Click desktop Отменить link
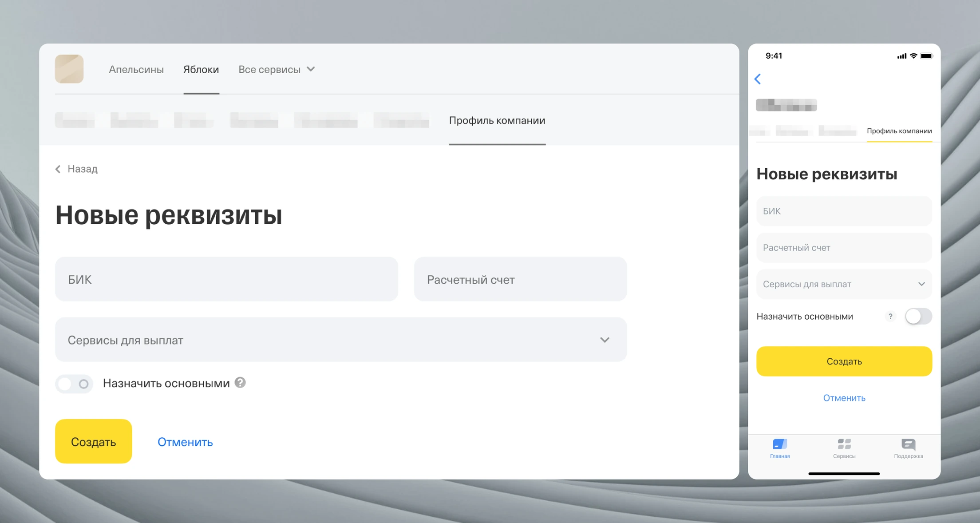Image resolution: width=980 pixels, height=523 pixels. click(x=185, y=442)
